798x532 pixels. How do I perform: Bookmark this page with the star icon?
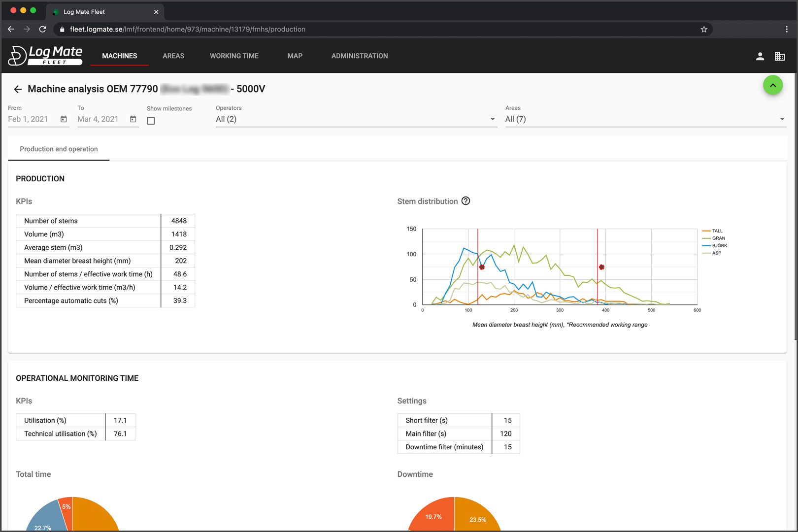click(704, 29)
